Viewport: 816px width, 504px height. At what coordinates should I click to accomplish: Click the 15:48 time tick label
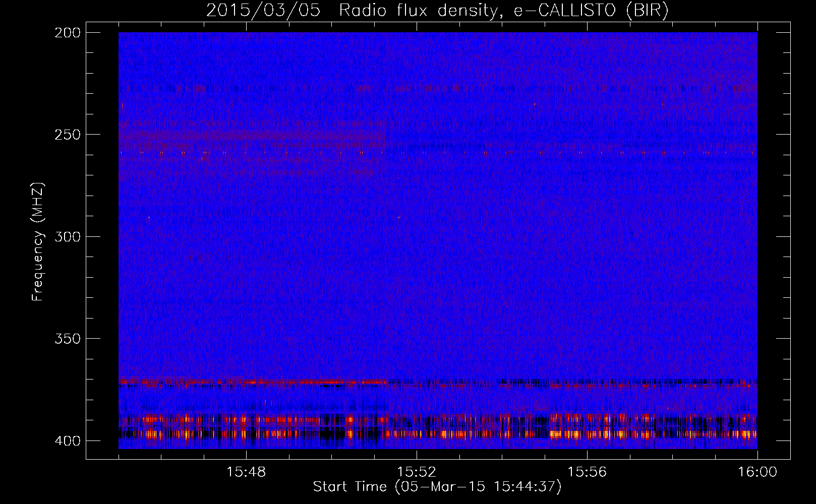246,472
